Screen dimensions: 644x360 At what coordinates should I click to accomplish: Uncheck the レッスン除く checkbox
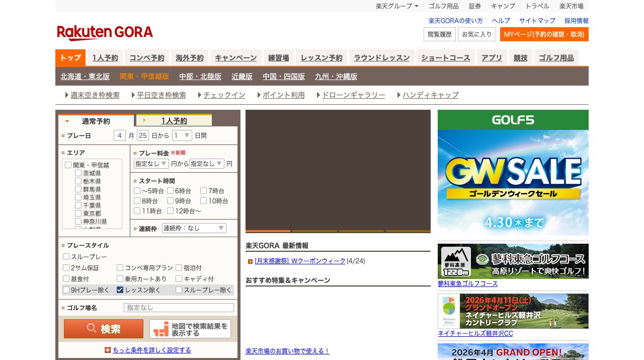[x=120, y=290]
